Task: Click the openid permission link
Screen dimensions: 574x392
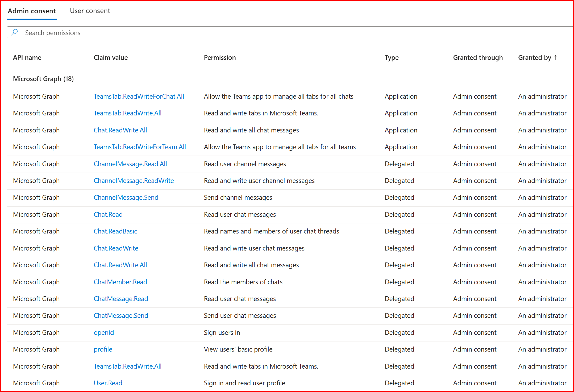Action: pyautogui.click(x=103, y=332)
